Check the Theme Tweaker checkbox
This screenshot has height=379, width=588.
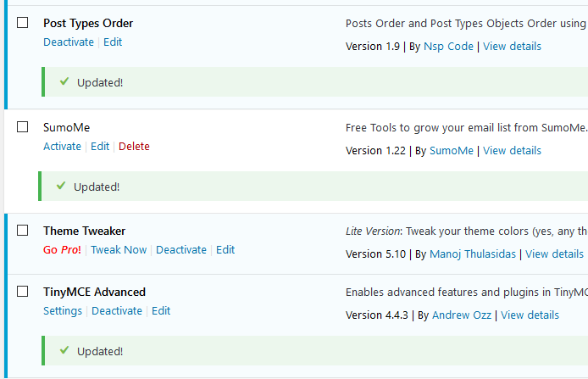click(23, 231)
